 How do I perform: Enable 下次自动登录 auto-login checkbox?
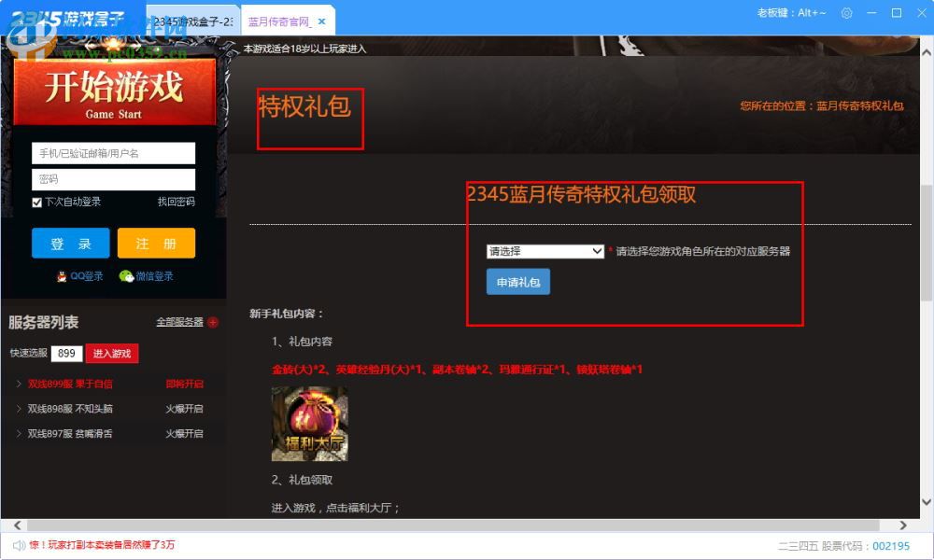pyautogui.click(x=37, y=202)
